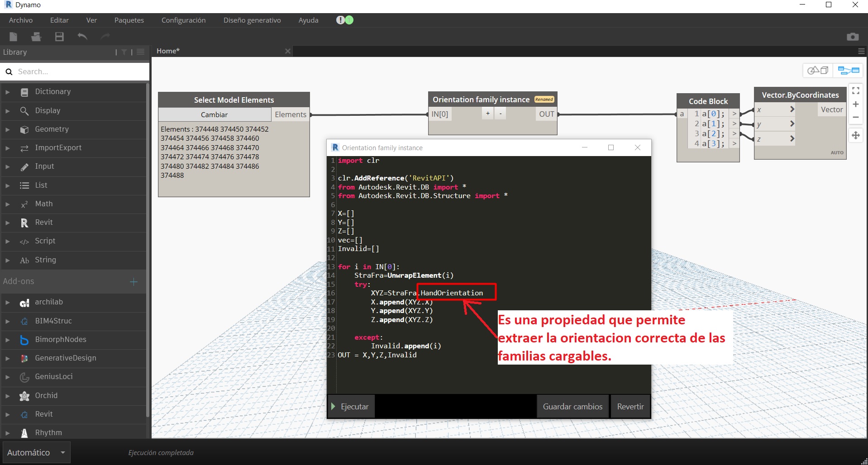868x465 pixels.
Task: Expand the Math library category
Action: click(x=7, y=204)
